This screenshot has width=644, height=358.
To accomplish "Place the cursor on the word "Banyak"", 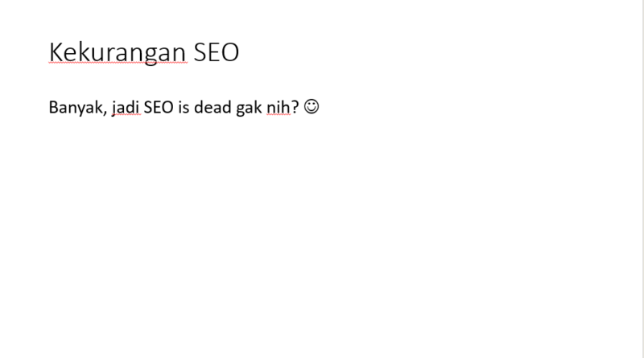I will (x=76, y=108).
